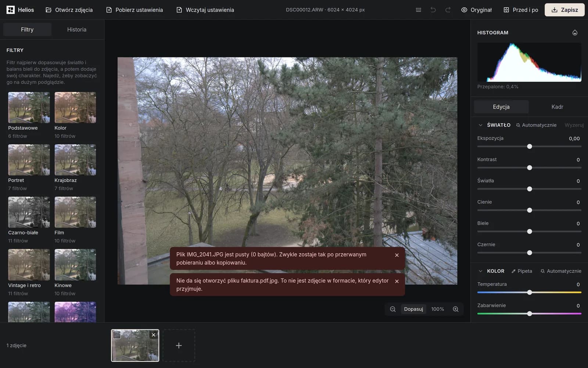Add another photo with the plus tile
The width and height of the screenshot is (588, 368).
[179, 346]
